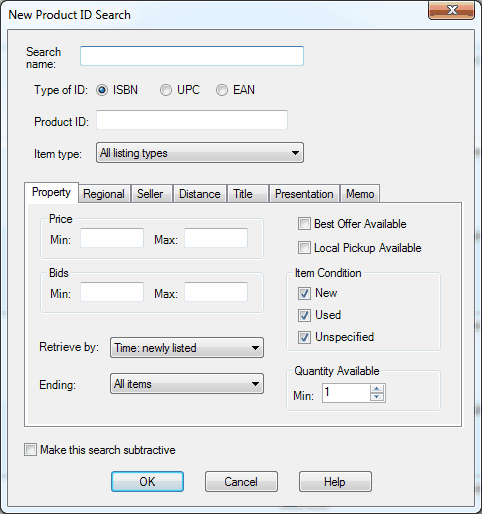Increase Quantity Available minimum with up arrow
Screen dimensions: 482x514
click(x=377, y=389)
